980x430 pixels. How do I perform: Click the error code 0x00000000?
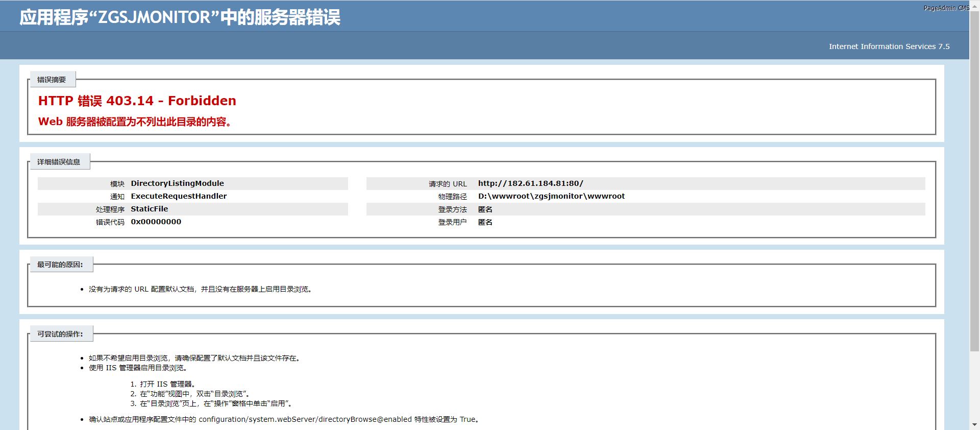coord(156,222)
